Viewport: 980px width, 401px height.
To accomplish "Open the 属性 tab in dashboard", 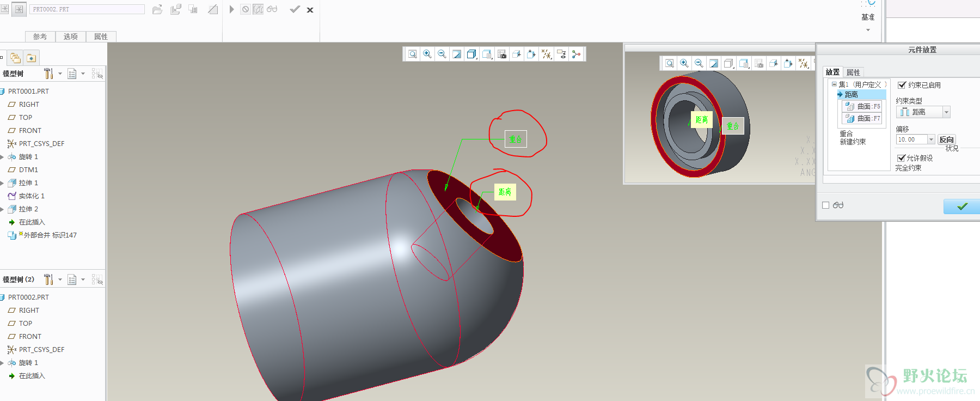I will tap(101, 37).
